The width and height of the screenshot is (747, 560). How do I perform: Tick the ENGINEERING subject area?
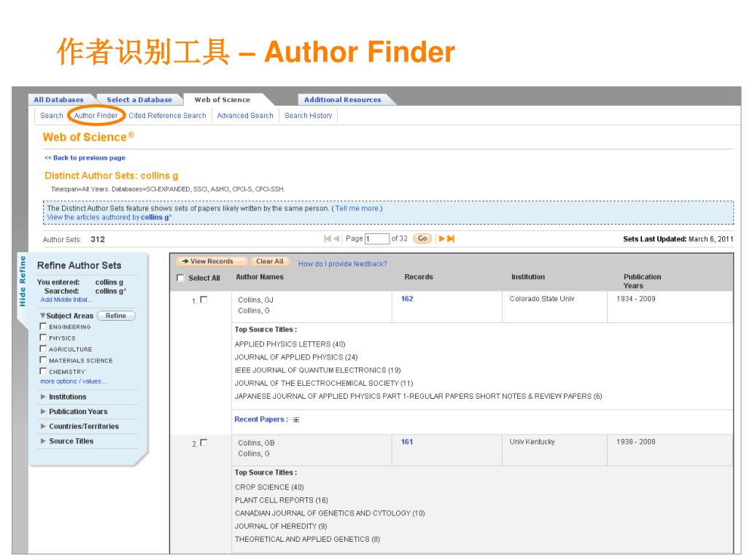click(43, 326)
